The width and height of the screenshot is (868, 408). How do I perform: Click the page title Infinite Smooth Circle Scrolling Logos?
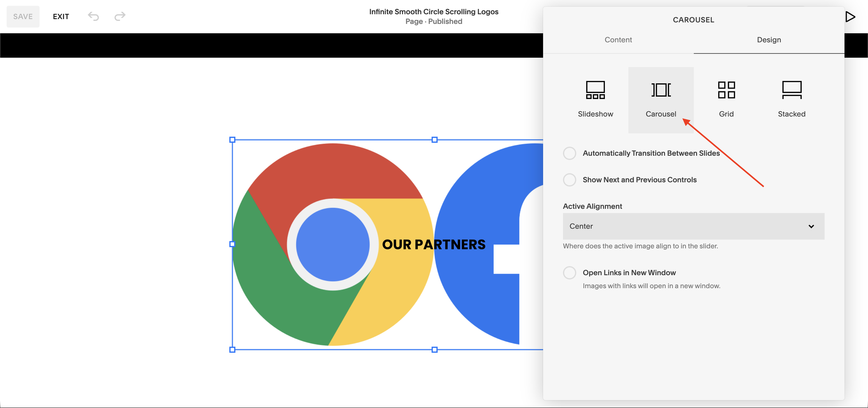point(434,11)
